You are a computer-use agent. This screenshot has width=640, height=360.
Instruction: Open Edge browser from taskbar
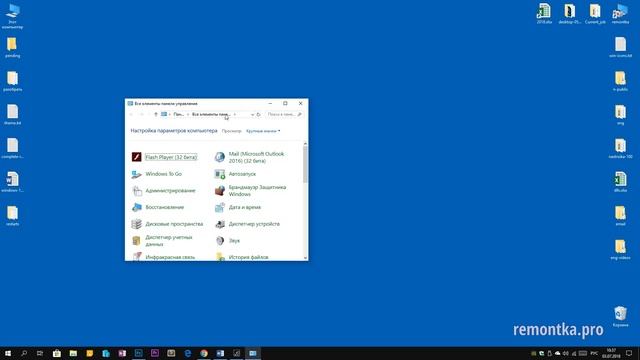point(187,353)
